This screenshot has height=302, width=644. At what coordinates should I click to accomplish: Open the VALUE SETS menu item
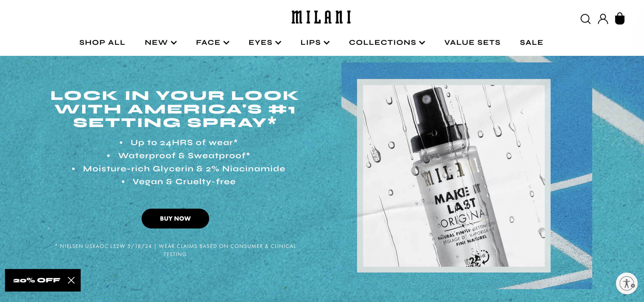pos(472,42)
